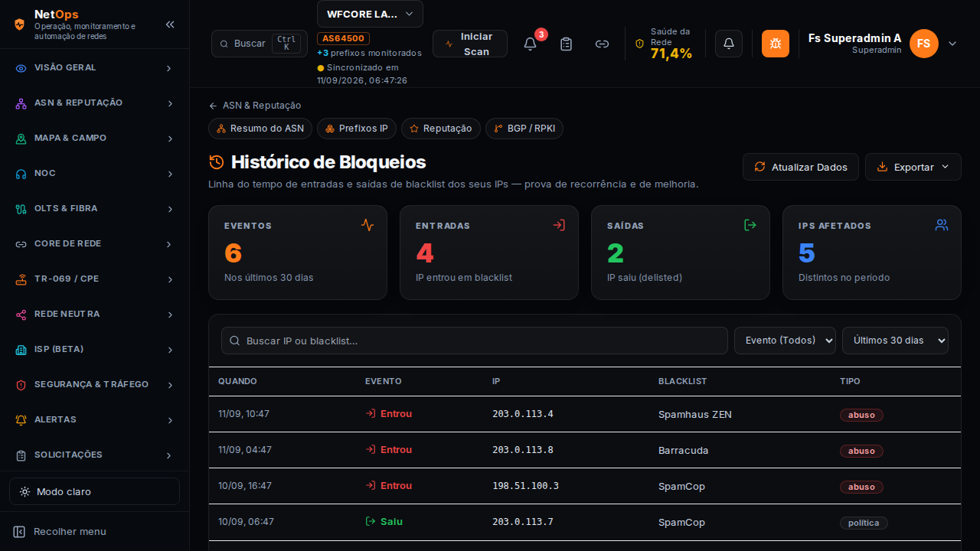
Task: Click IP address 203.0.113.4 in table
Action: (x=523, y=415)
